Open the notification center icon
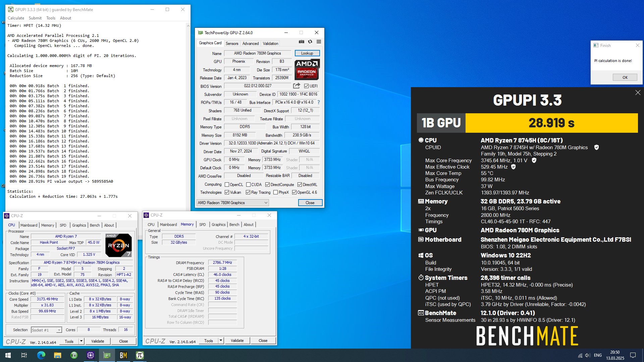The image size is (644, 362). 633,355
